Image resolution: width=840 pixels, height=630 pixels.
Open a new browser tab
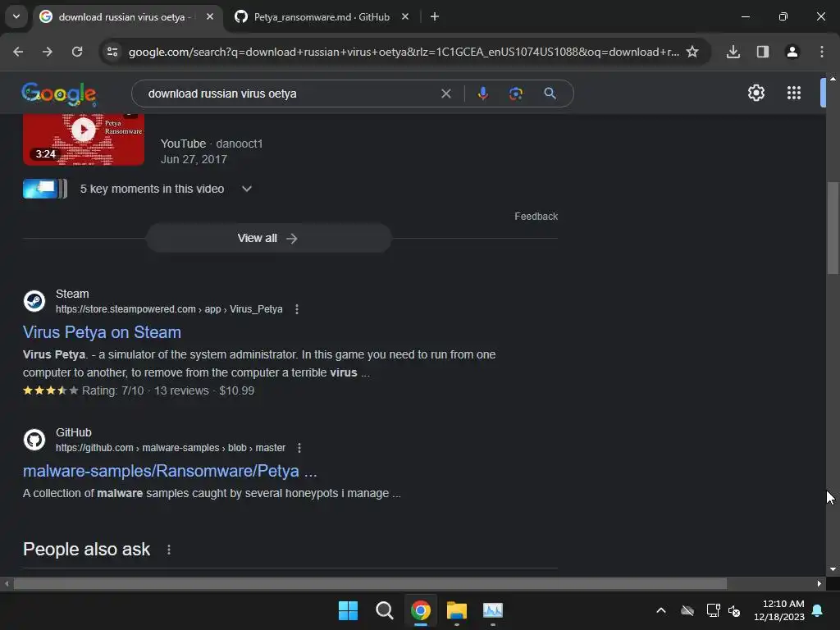coord(435,16)
